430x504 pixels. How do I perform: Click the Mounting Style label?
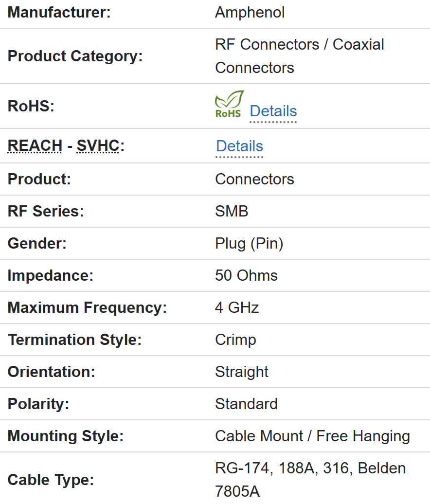click(66, 436)
